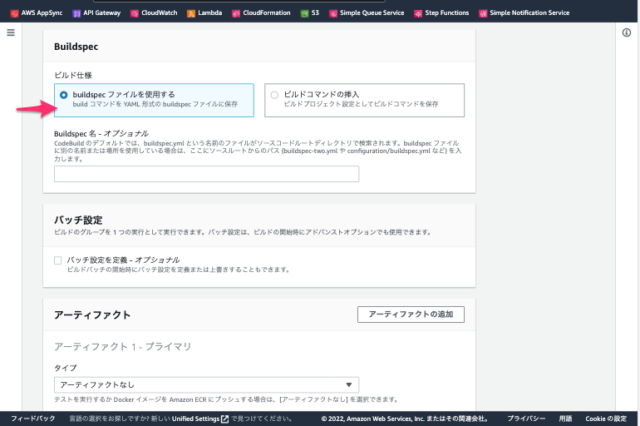Click the タイプ label

(65, 368)
